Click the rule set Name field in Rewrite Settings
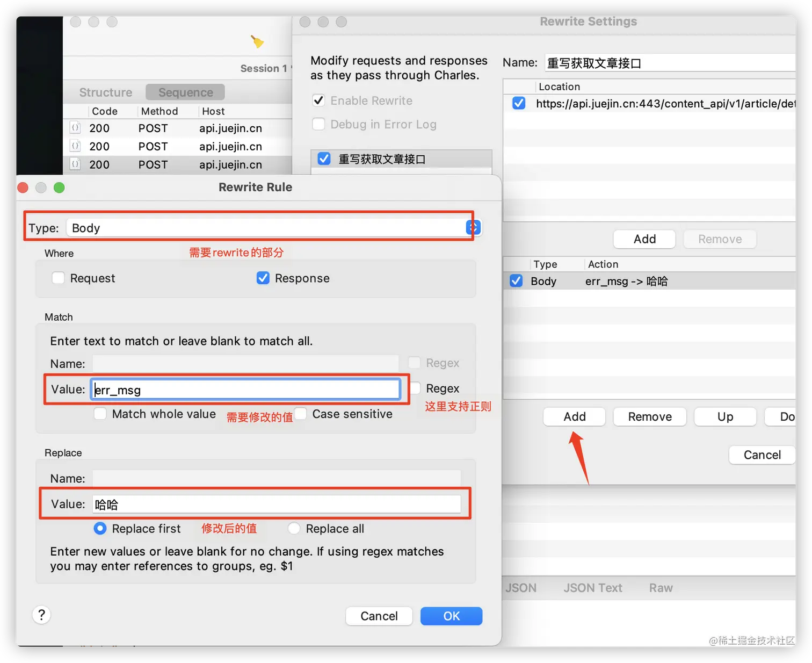The width and height of the screenshot is (812, 663). coord(670,63)
